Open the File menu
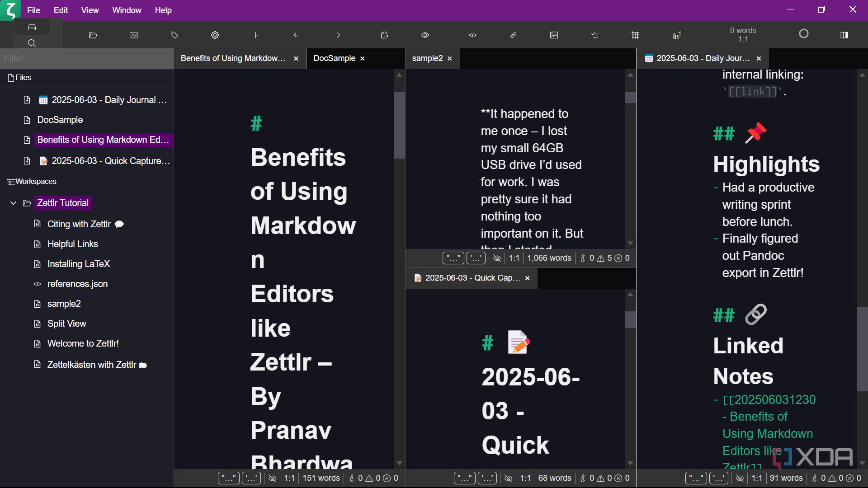 pos(33,10)
